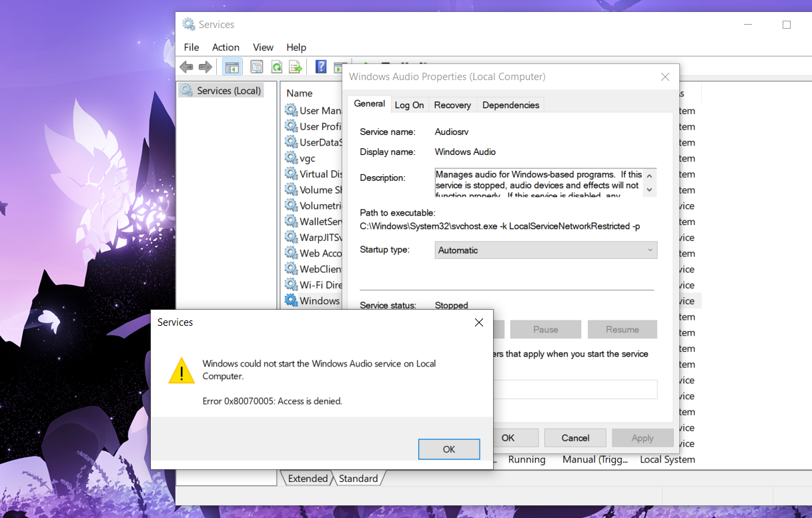Open the Startup type dropdown set to Automatic
Image resolution: width=812 pixels, height=518 pixels.
546,250
